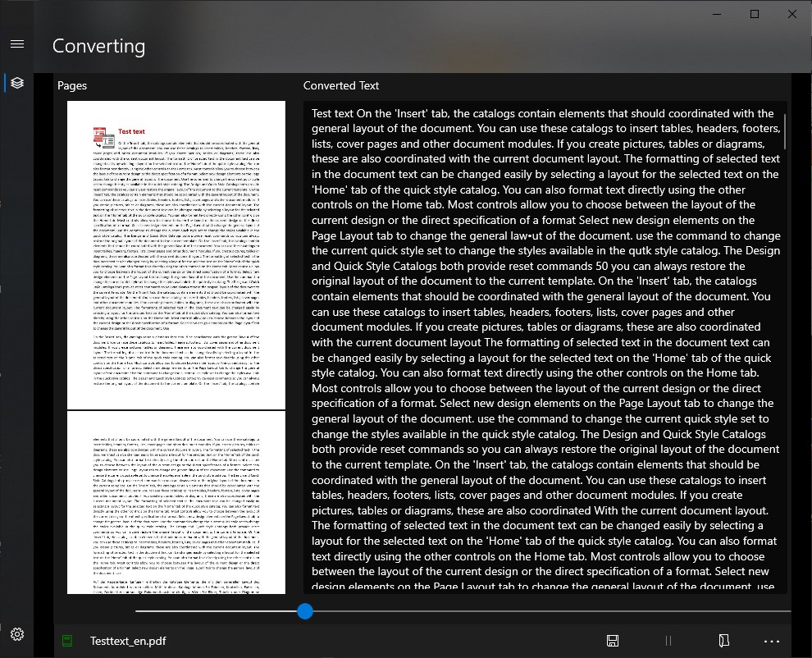Select the second page thumbnail
Viewport: 812px width, 658px height.
[176, 503]
